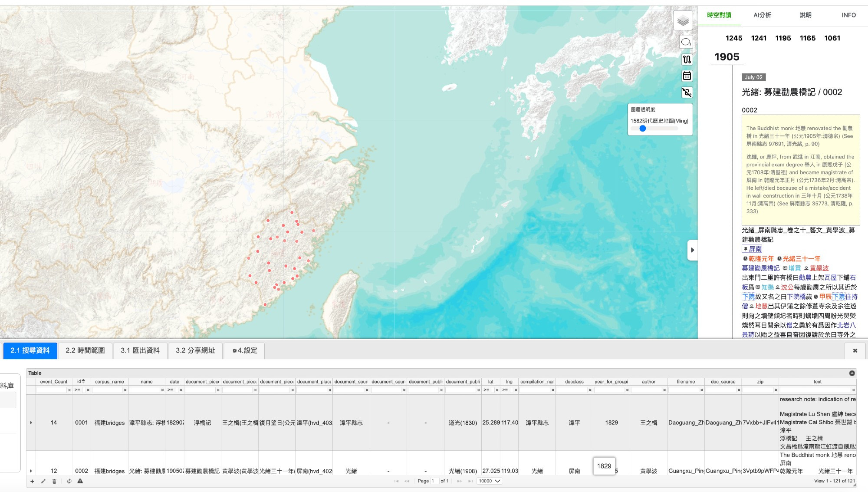Open the 4.設定 settings tab
The image size is (868, 492).
[x=245, y=350]
